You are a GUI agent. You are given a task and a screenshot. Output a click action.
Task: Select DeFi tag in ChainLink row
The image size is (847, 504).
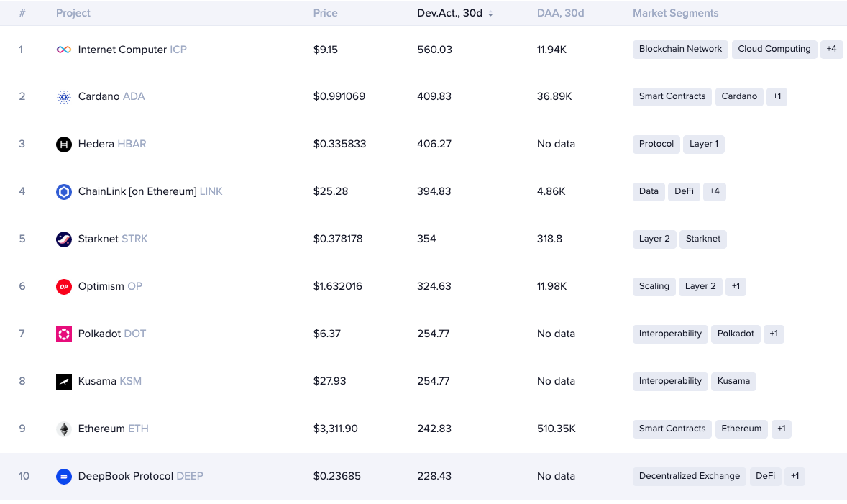[x=684, y=192]
